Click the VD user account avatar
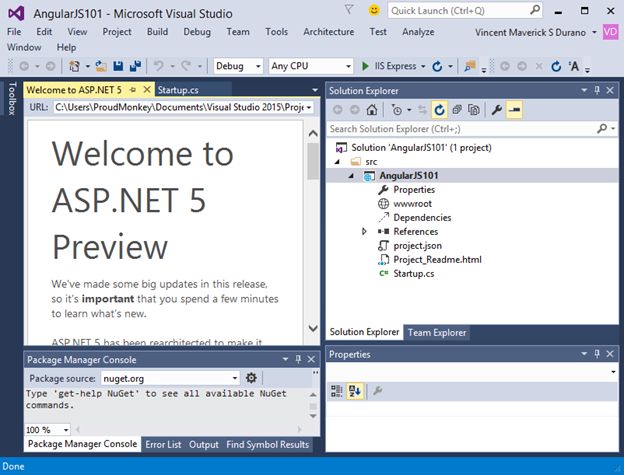The width and height of the screenshot is (624, 475). tap(610, 32)
